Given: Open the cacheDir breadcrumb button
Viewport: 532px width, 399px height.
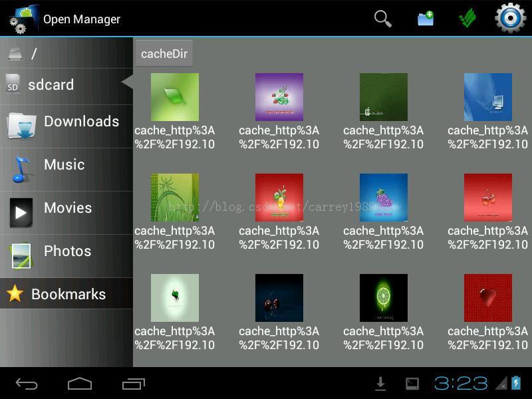Looking at the screenshot, I should pyautogui.click(x=164, y=53).
